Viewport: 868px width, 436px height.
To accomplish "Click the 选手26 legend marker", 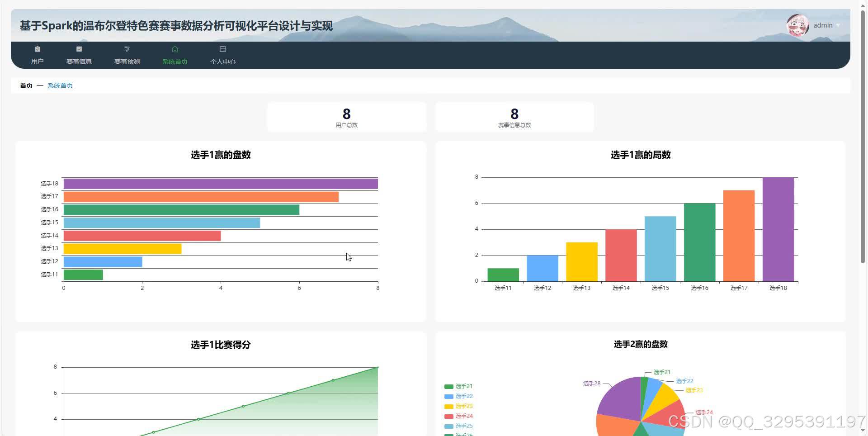I will tap(449, 434).
